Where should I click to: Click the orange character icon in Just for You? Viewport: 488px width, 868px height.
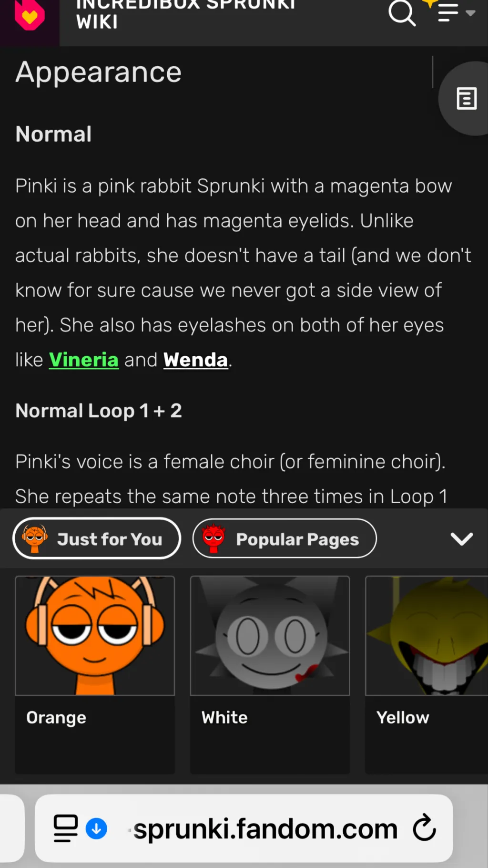click(x=34, y=538)
